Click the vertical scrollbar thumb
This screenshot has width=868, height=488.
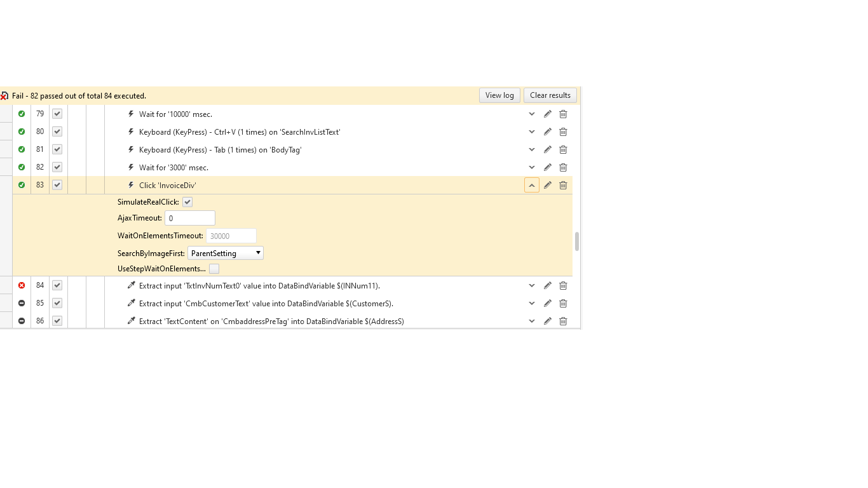pos(577,241)
